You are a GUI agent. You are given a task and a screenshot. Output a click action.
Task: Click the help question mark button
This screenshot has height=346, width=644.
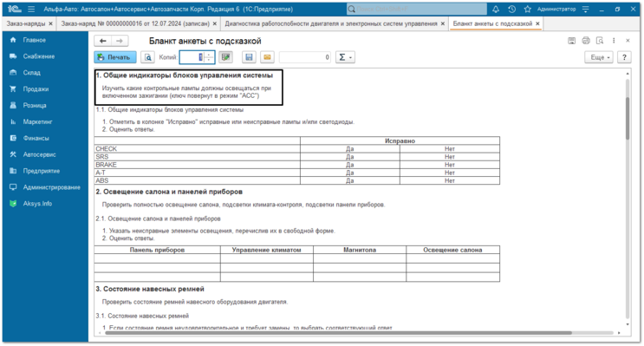[624, 57]
